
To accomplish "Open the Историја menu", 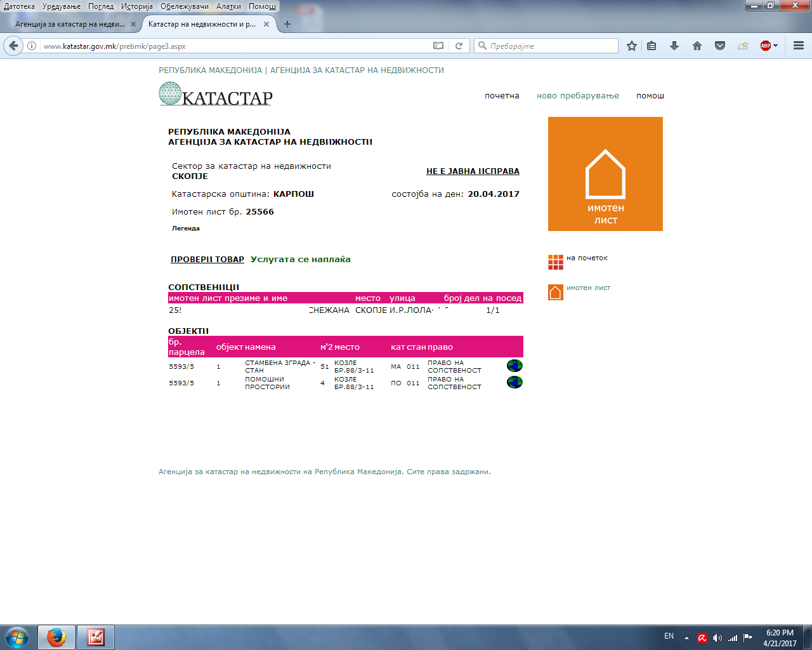I will point(137,6).
